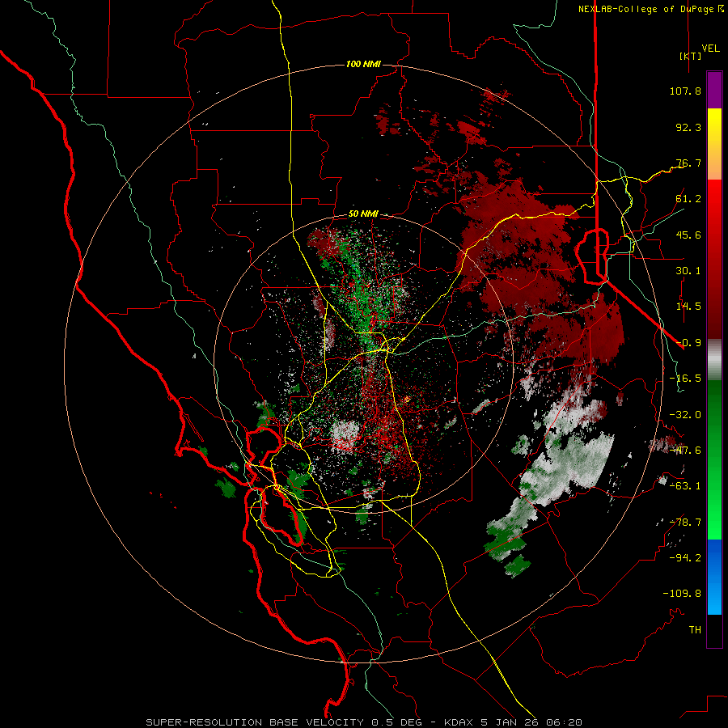Click the -63.1 velocity scale value
Viewport: 728px width, 728px height.
pyautogui.click(x=685, y=486)
